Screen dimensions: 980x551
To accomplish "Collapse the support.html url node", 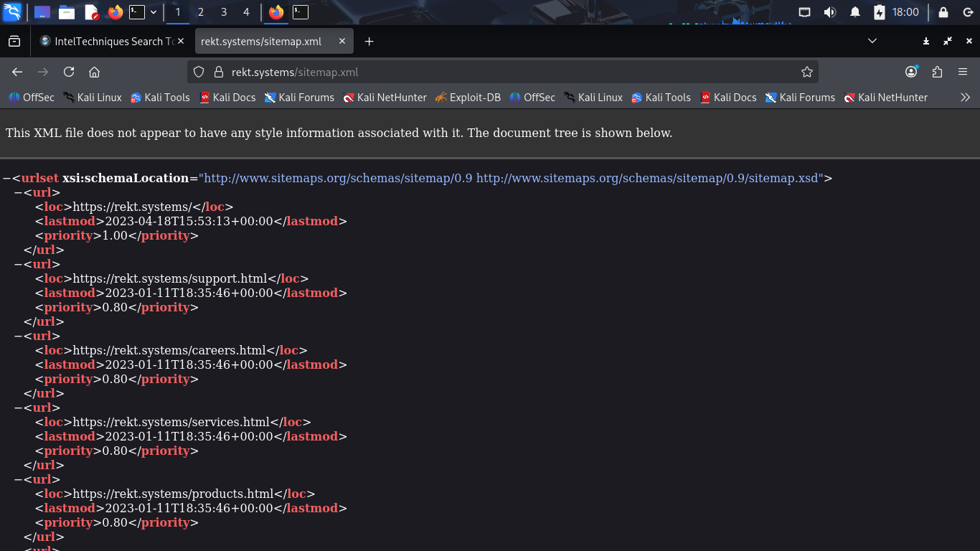I will tap(18, 264).
